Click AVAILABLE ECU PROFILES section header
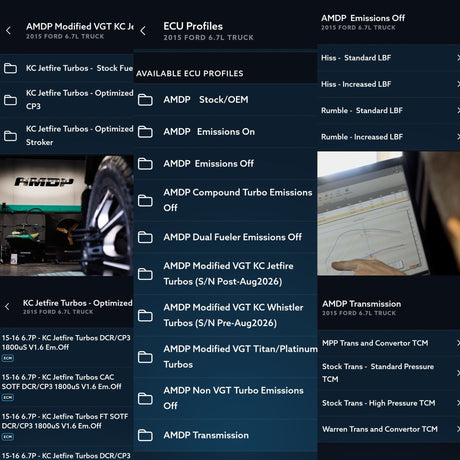The height and width of the screenshot is (460, 460). (189, 73)
